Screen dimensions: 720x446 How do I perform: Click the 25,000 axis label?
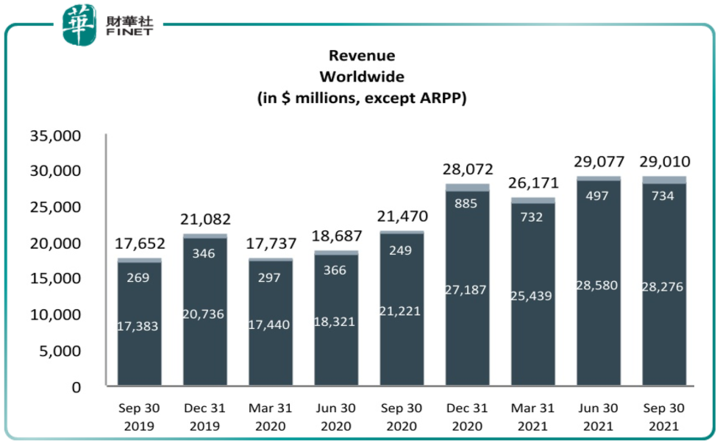(x=55, y=207)
